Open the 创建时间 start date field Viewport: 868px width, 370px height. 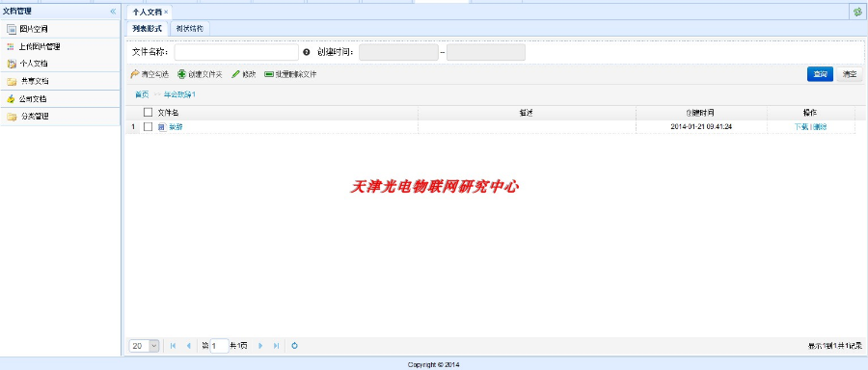(x=398, y=53)
